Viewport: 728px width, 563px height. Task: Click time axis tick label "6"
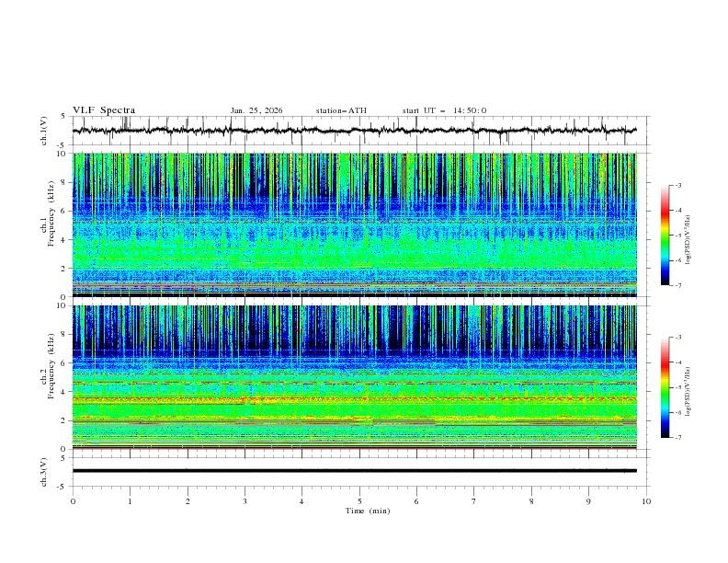pos(416,501)
